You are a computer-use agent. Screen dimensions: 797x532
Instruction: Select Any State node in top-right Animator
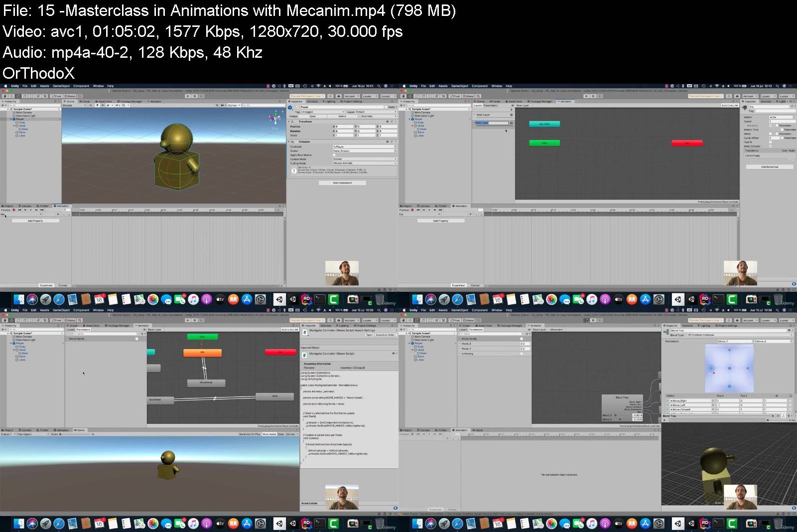(x=544, y=124)
